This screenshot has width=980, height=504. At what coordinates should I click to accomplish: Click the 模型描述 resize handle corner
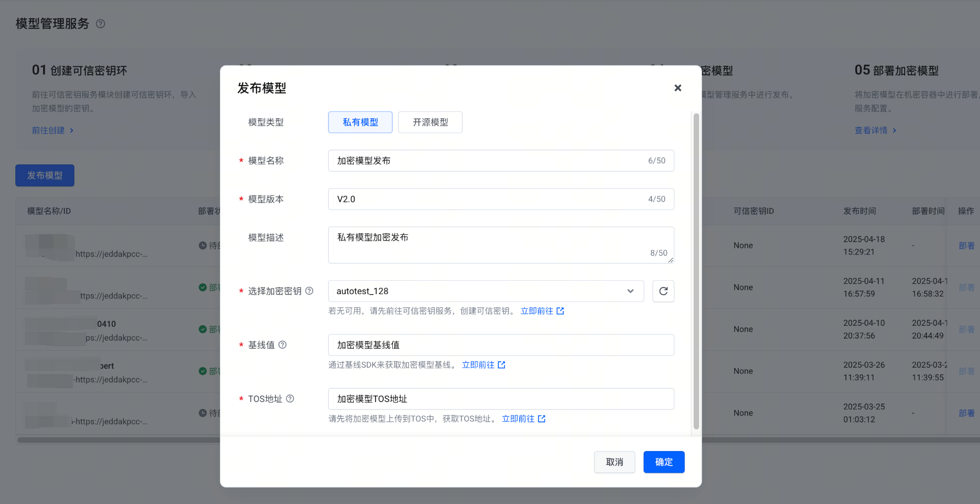click(671, 260)
